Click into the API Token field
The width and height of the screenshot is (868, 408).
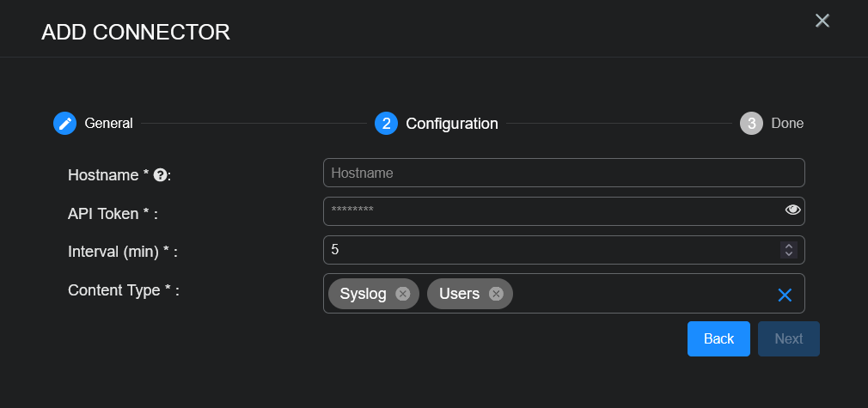[550, 211]
